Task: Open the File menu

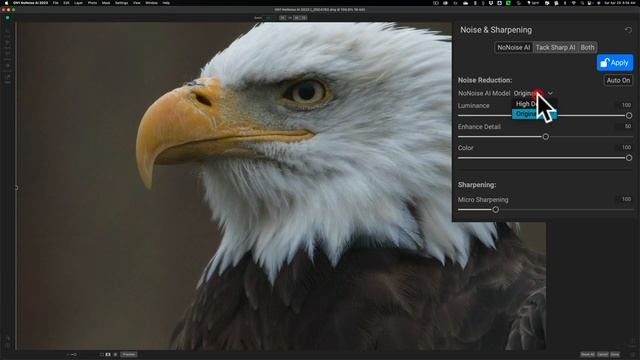Action: (x=56, y=3)
